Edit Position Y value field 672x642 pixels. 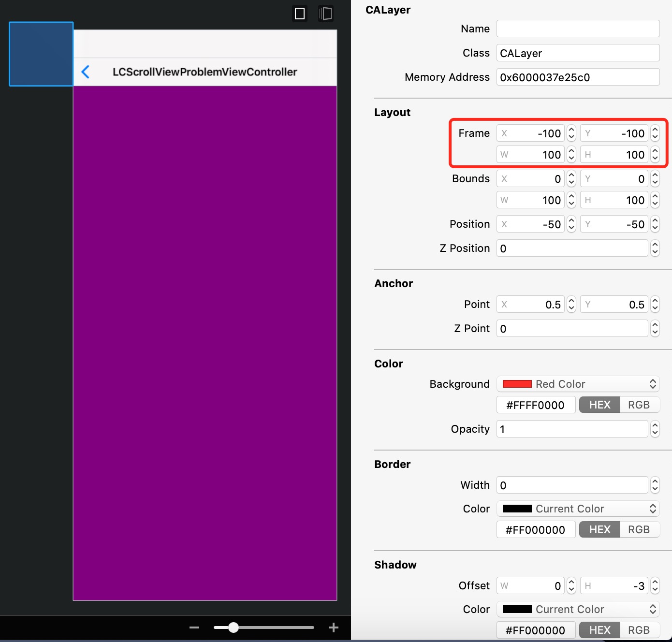point(614,224)
